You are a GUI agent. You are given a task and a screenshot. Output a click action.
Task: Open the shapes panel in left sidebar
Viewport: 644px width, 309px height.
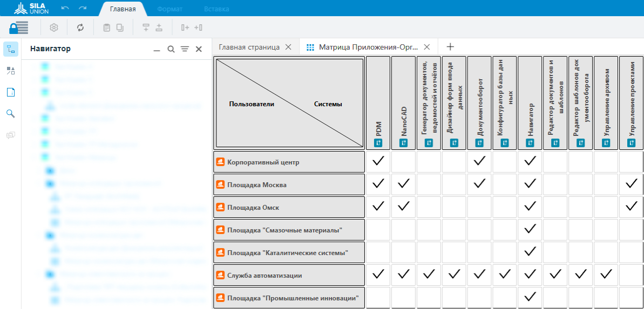(x=11, y=71)
